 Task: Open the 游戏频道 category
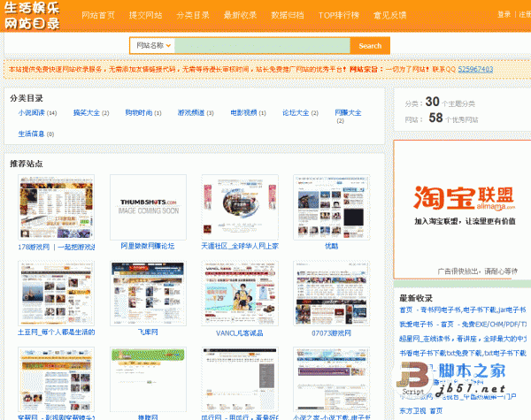[x=191, y=112]
